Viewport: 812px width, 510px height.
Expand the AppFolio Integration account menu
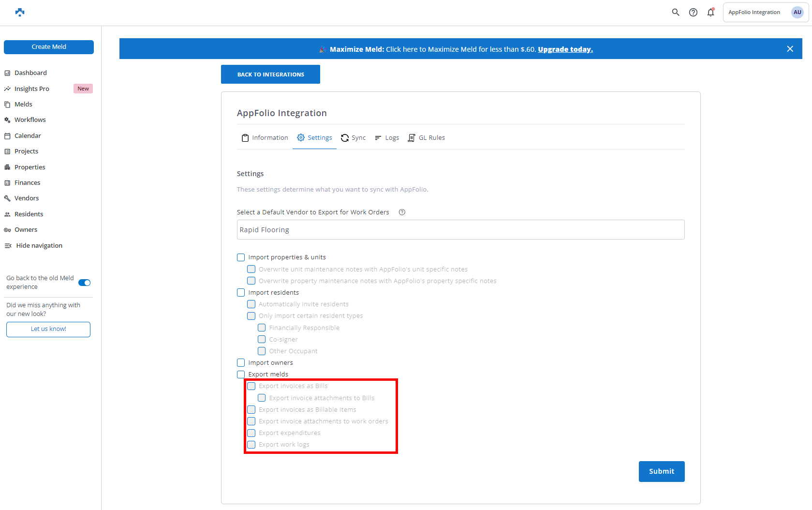[765, 13]
